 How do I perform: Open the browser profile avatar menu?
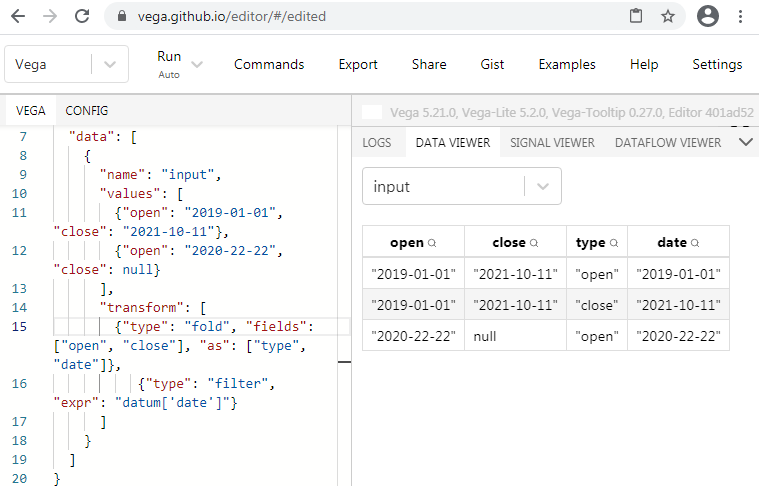[708, 17]
